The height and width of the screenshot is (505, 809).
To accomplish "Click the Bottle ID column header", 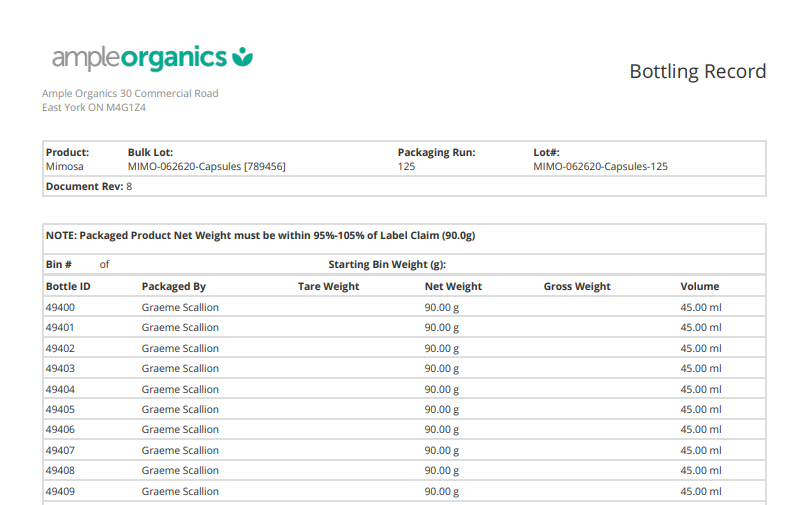I will click(68, 286).
